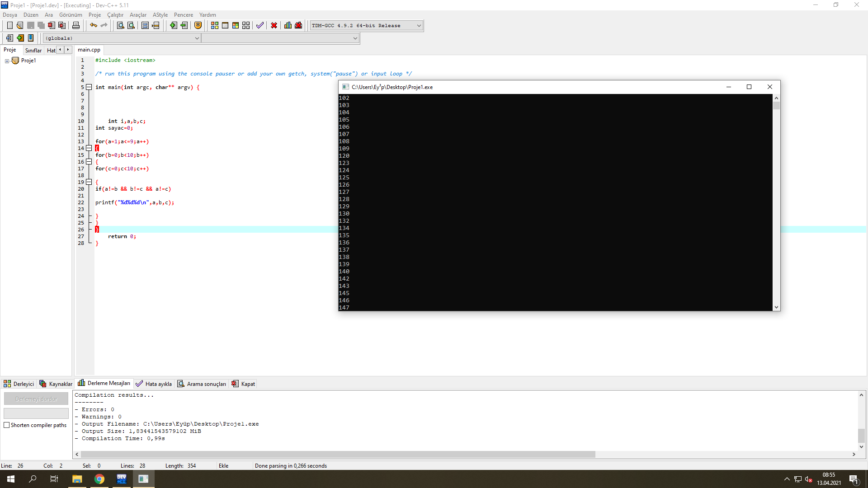Click the Compile and Run icon
The height and width of the screenshot is (488, 868).
pos(236,26)
